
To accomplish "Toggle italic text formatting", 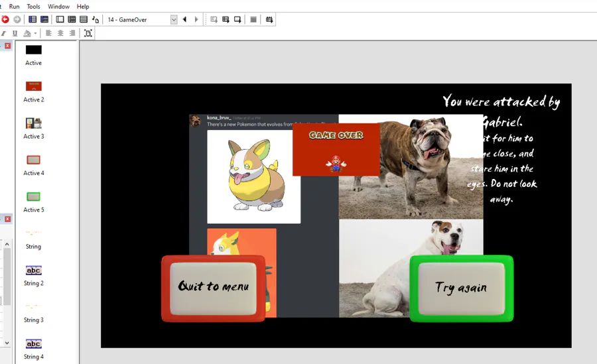I will tap(3, 33).
